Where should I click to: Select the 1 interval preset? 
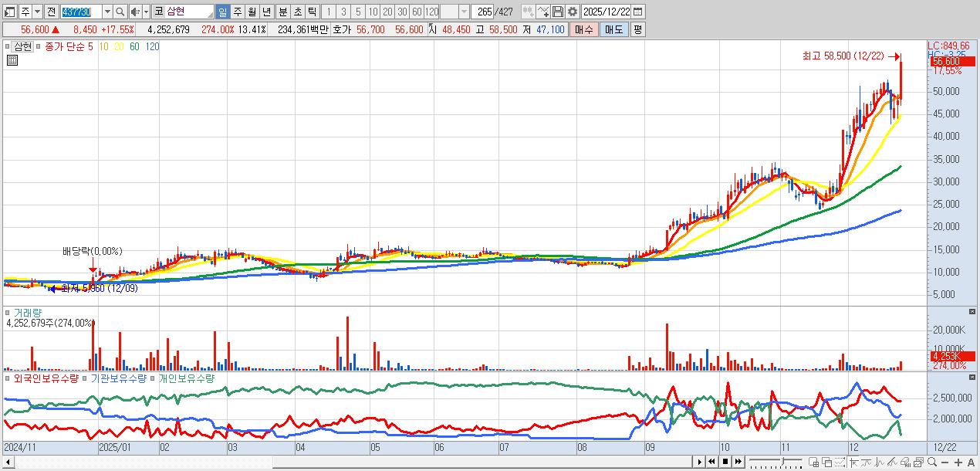click(x=329, y=12)
